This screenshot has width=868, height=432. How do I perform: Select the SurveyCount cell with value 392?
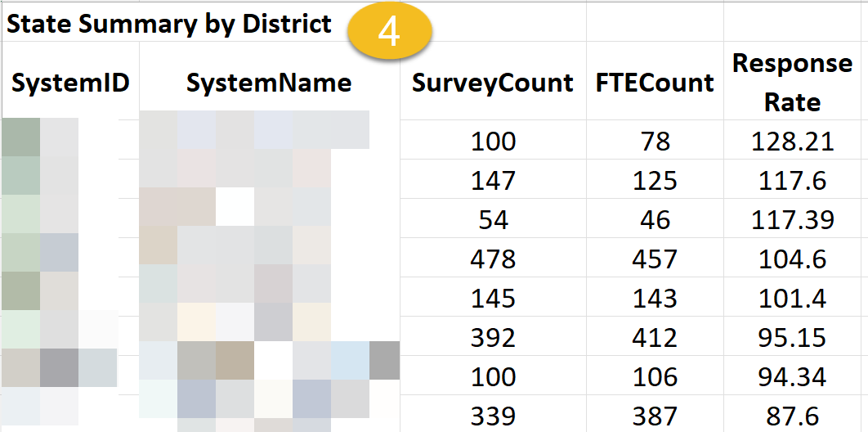click(493, 337)
